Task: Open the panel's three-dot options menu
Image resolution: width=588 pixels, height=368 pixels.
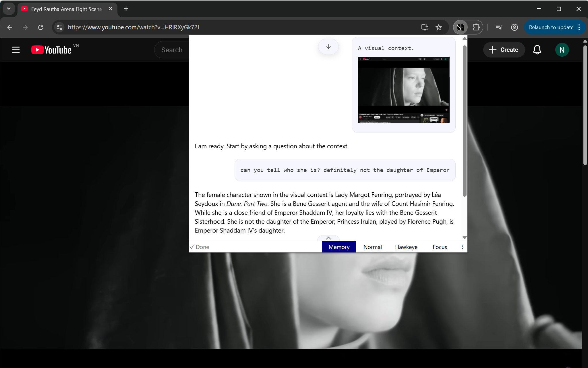Action: 462,247
